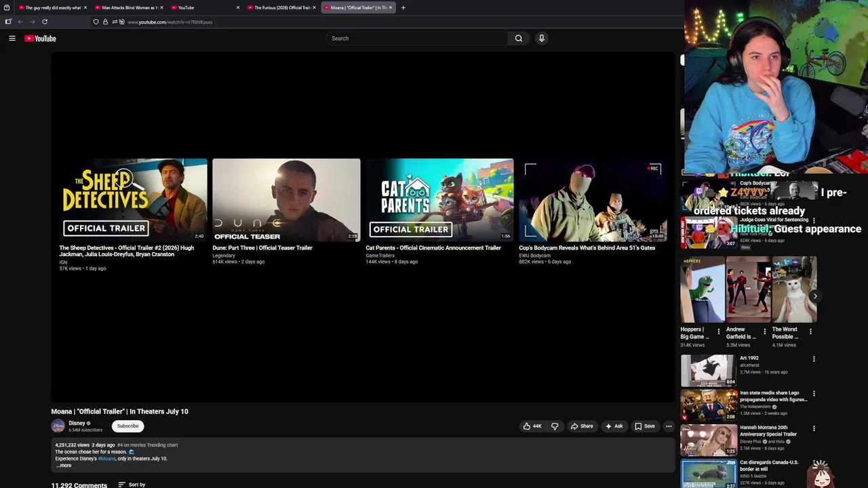The image size is (868, 488).
Task: Close 'Man Attacks Blind Woman' tab
Action: tap(161, 7)
